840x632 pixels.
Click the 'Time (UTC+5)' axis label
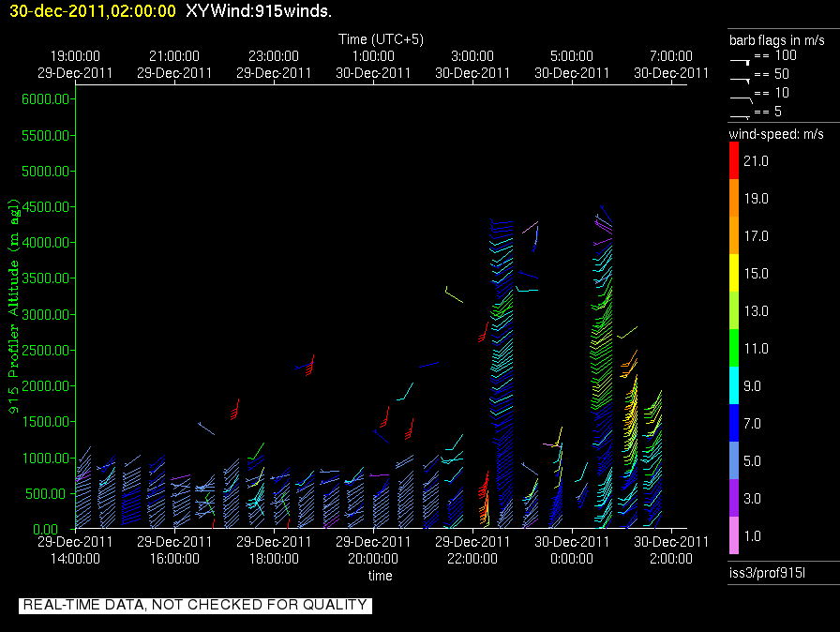(381, 39)
